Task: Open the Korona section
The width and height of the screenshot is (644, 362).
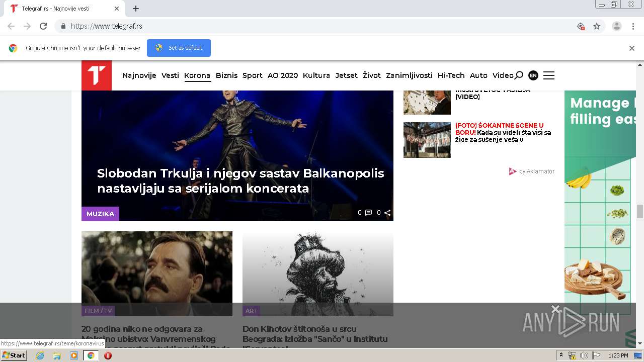Action: [197, 75]
